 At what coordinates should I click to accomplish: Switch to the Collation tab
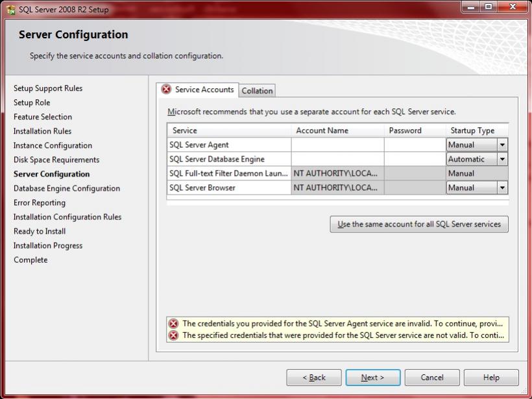tap(257, 91)
